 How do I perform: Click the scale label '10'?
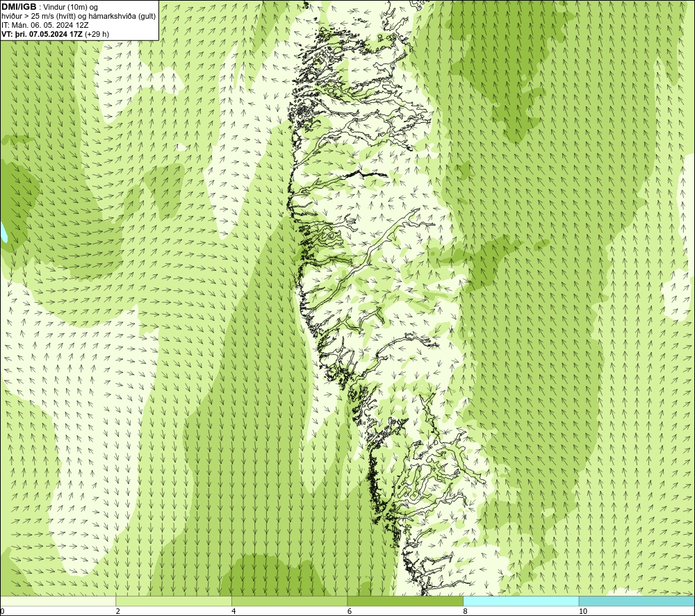click(583, 611)
